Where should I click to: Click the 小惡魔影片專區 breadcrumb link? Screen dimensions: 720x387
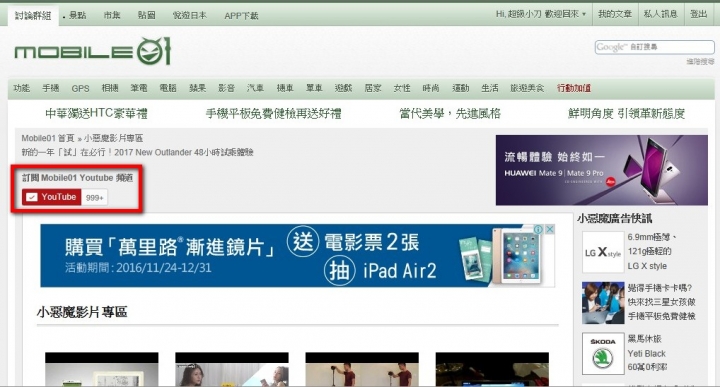[113, 138]
